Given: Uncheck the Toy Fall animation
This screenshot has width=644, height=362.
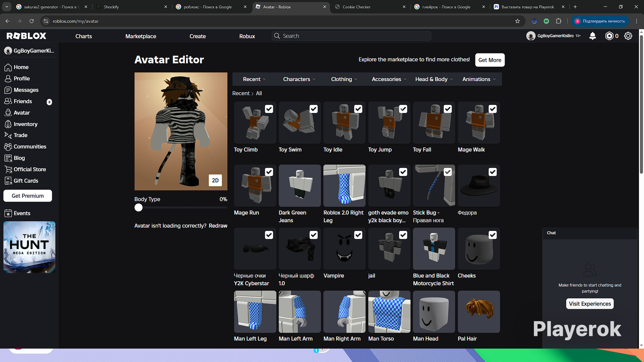Looking at the screenshot, I should pos(448,109).
